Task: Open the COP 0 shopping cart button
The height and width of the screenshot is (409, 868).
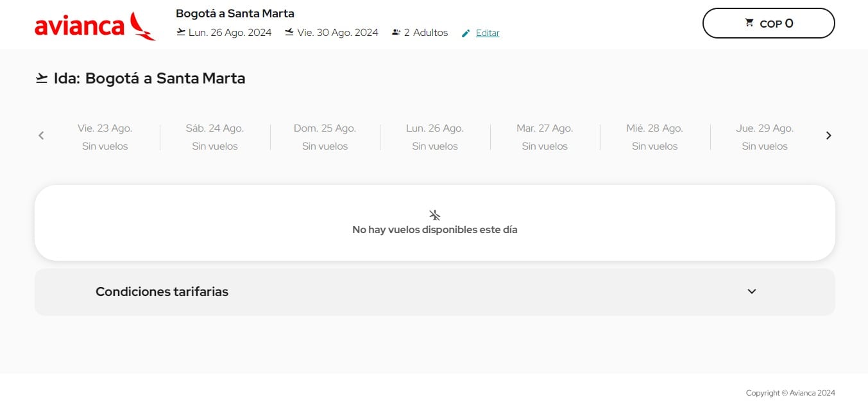Action: [769, 24]
